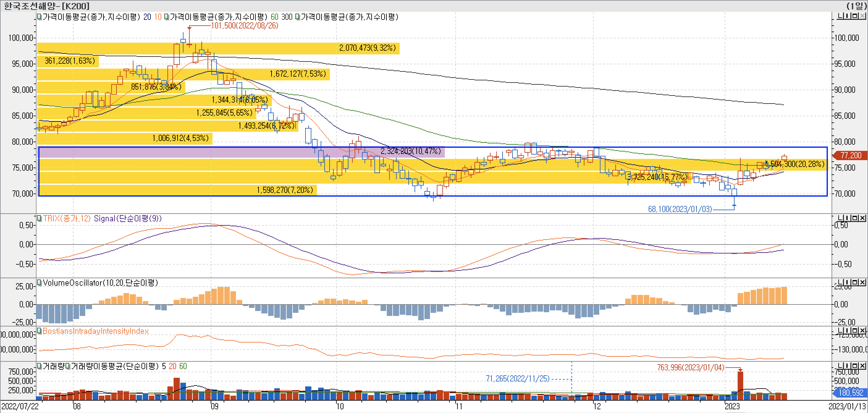
Task: Click the BostiansIntradayIntensityIndex indicator label
Action: pos(96,331)
